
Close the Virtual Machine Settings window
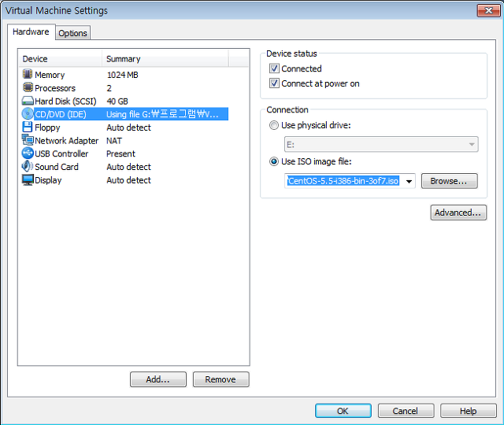[x=488, y=10]
